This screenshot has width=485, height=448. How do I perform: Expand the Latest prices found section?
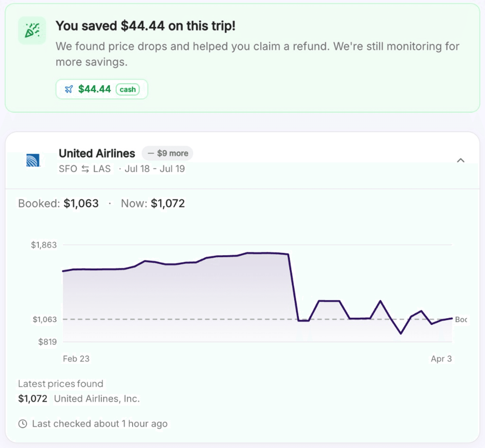click(x=61, y=384)
